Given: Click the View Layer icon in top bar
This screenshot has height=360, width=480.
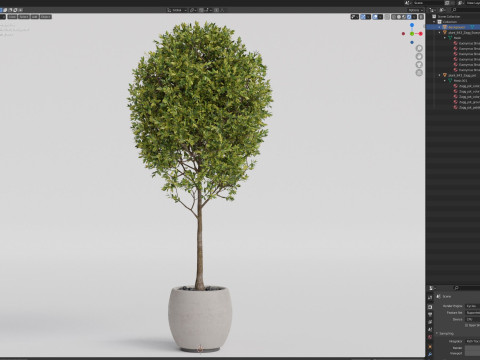Looking at the screenshot, I should pyautogui.click(x=460, y=3).
